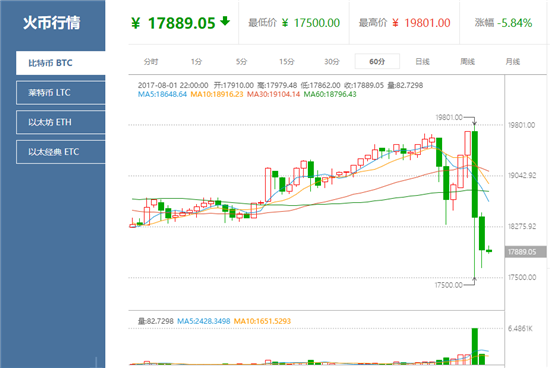Screen dimensions: 550x368
Task: Open the 莱特币 LTC market
Action: pyautogui.click(x=61, y=93)
